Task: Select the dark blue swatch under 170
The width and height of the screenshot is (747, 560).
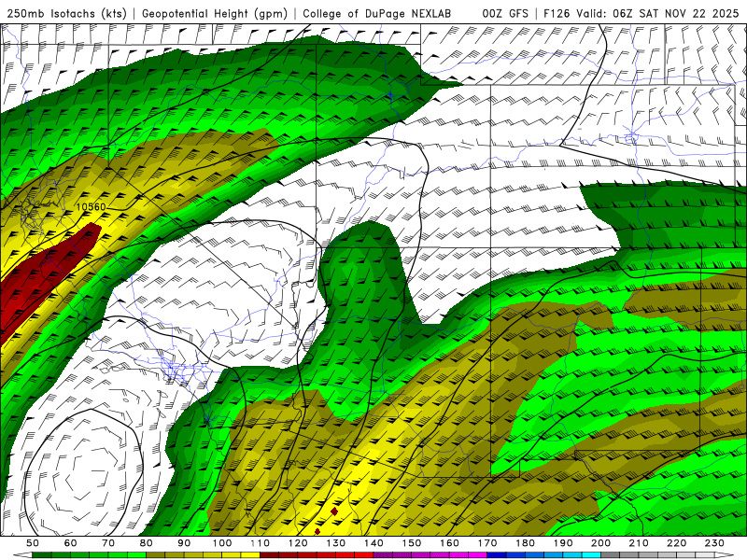Action: pos(497,554)
